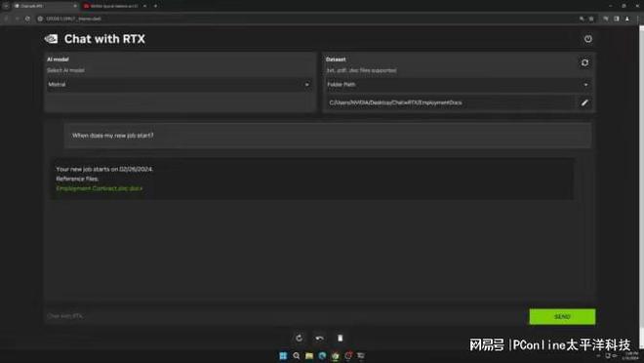
Task: Open the Folder Path dataset type dropdown
Action: tap(458, 84)
